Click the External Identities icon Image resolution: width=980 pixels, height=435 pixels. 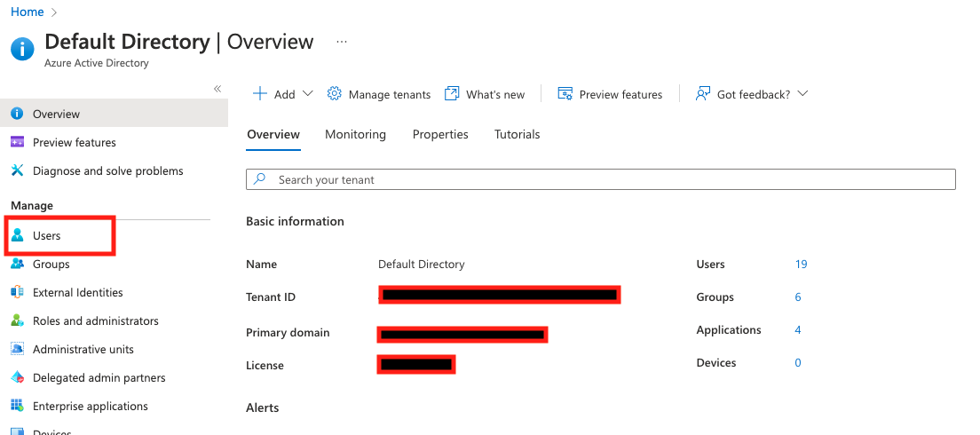tap(18, 292)
